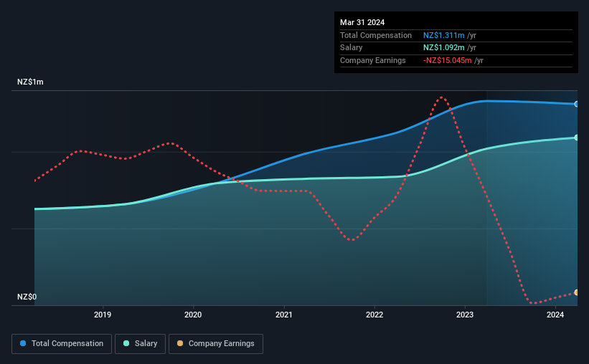Select the 2019 x-axis label
589x364 pixels.
coord(103,315)
